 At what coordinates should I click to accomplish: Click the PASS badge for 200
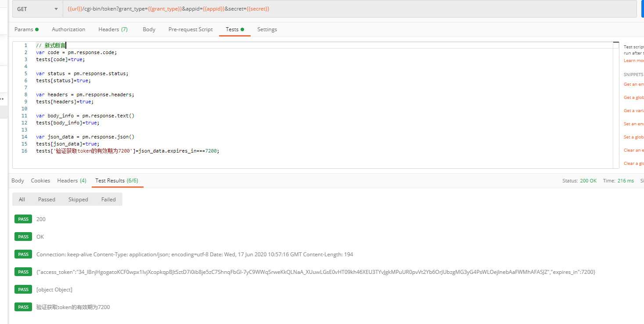(23, 219)
